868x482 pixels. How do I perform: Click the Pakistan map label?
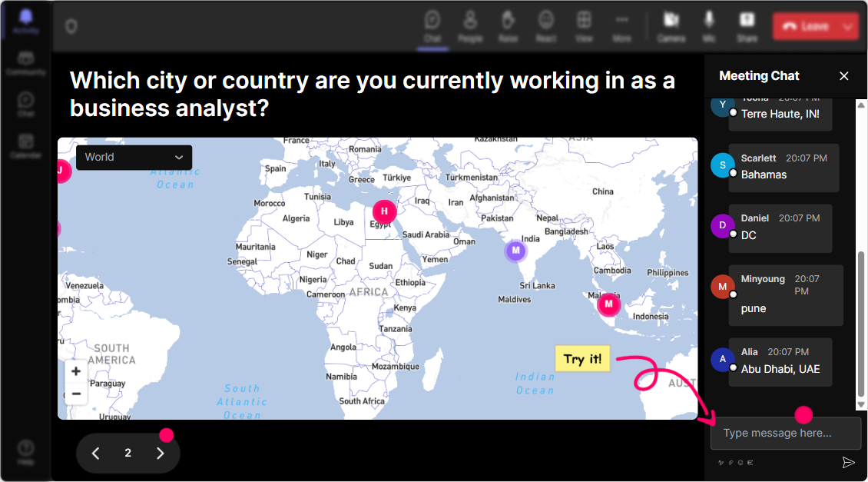pos(496,218)
